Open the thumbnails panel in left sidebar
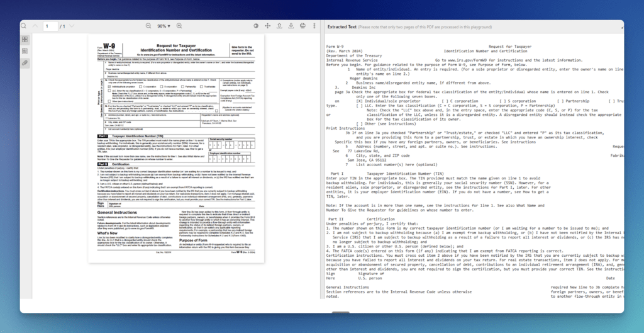Screen dimensions: 644x333 (25, 40)
